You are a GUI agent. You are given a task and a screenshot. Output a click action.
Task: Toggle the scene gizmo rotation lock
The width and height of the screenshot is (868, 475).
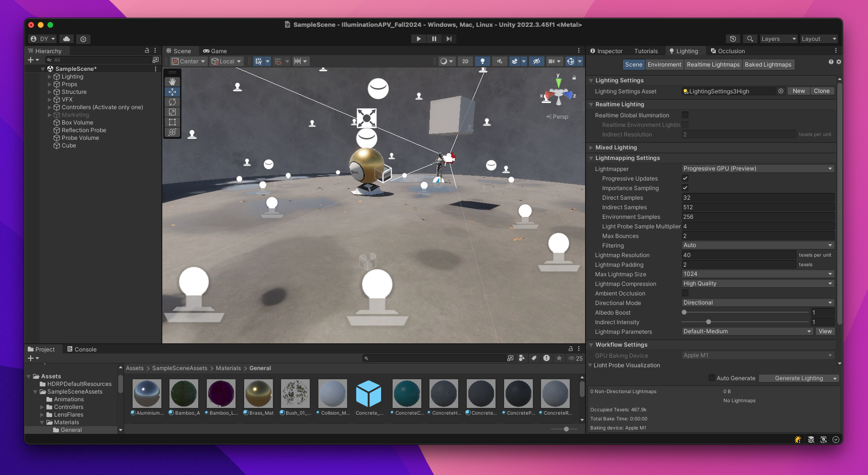574,77
